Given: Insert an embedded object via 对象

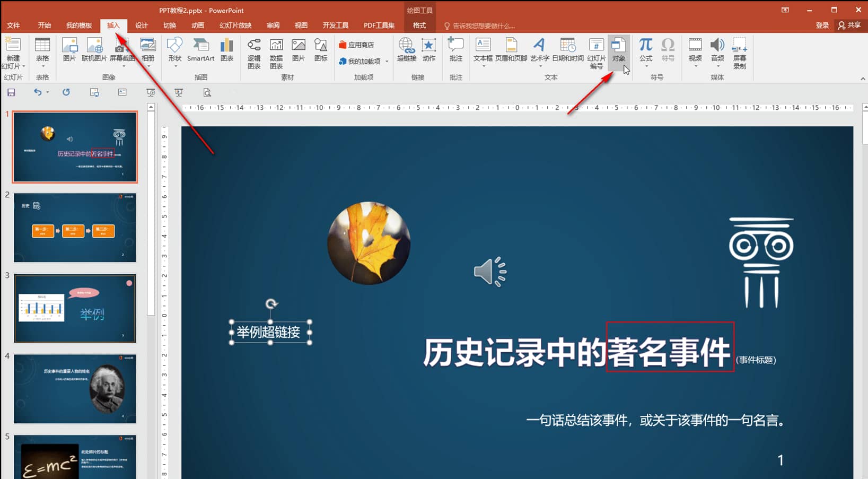Looking at the screenshot, I should click(x=618, y=50).
